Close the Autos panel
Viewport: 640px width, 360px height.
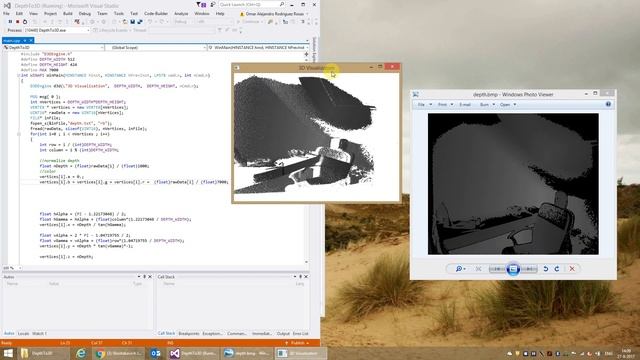tap(150, 277)
